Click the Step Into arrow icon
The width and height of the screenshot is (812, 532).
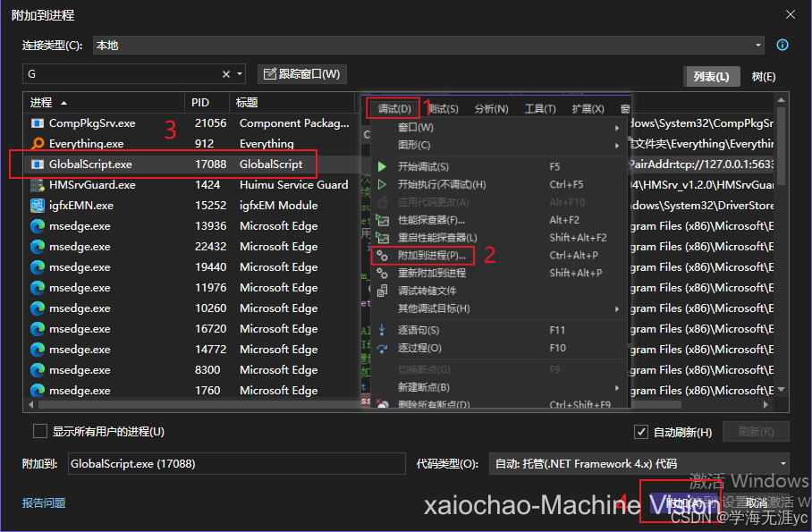(x=382, y=330)
